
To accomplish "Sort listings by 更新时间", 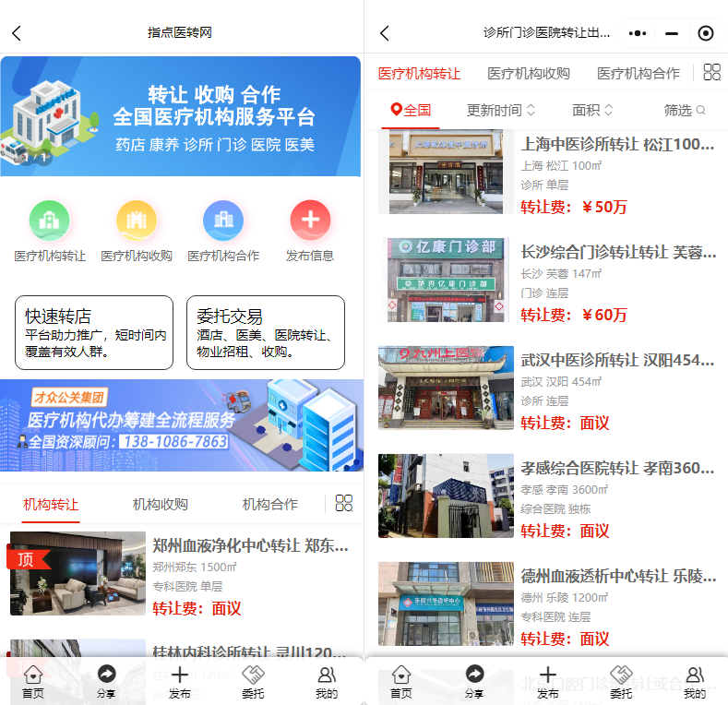I will tap(500, 110).
